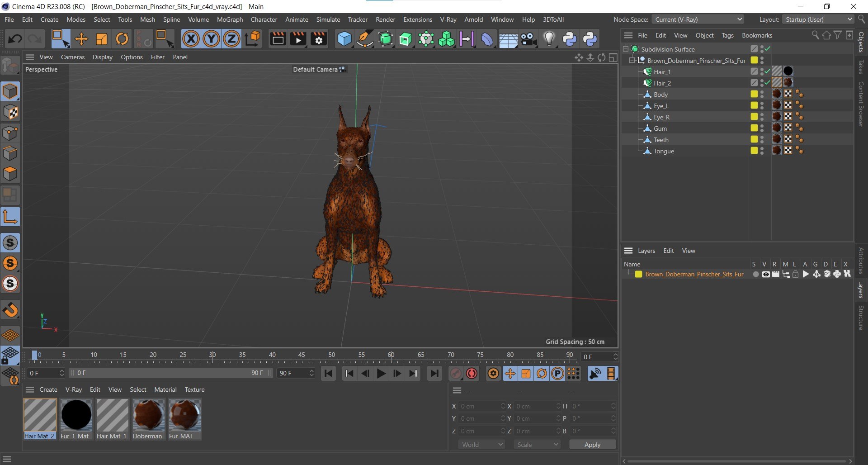Click layer yellow color swatch in Layers
Viewport: 868px width, 465px height.
tap(638, 274)
